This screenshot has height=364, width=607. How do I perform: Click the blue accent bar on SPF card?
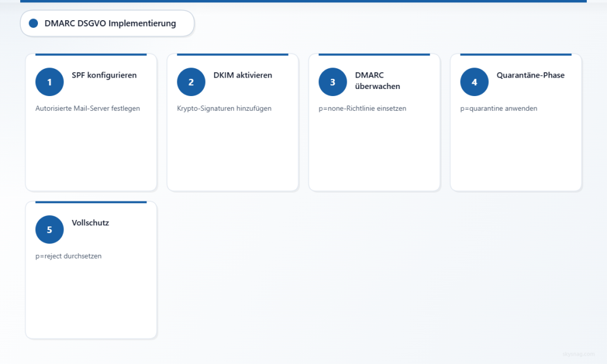click(x=91, y=55)
